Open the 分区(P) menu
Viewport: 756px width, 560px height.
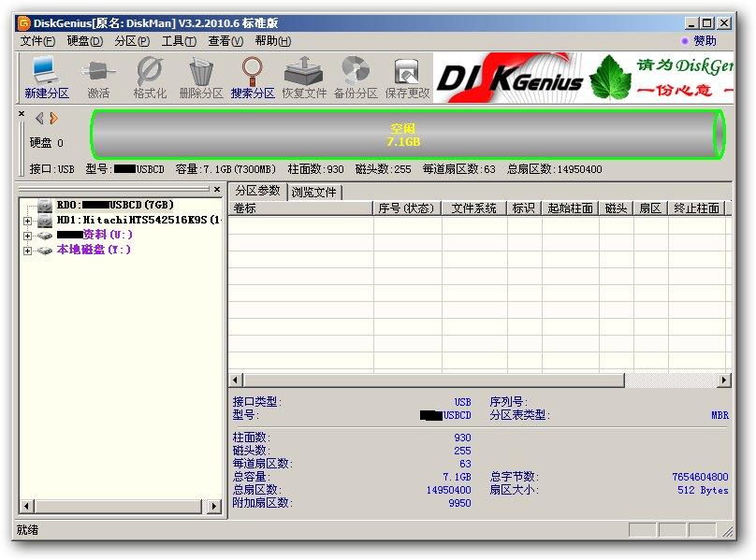point(132,41)
